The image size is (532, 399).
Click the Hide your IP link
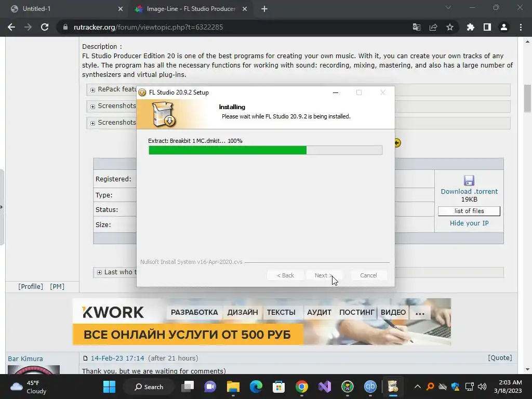point(469,223)
